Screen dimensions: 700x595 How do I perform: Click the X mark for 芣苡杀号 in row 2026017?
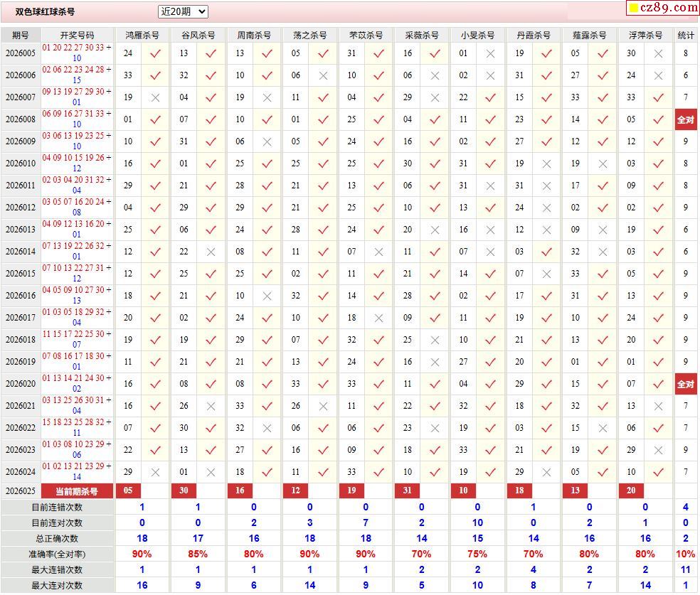(378, 318)
